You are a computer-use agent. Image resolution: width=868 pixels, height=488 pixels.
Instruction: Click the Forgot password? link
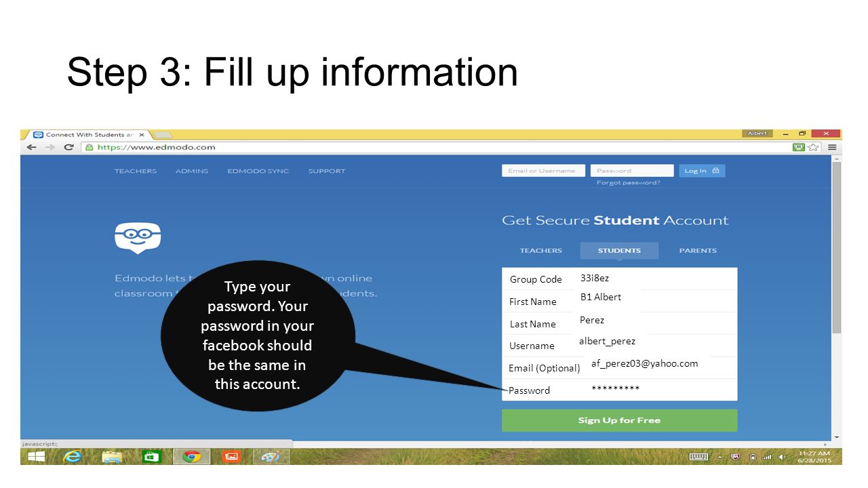629,183
